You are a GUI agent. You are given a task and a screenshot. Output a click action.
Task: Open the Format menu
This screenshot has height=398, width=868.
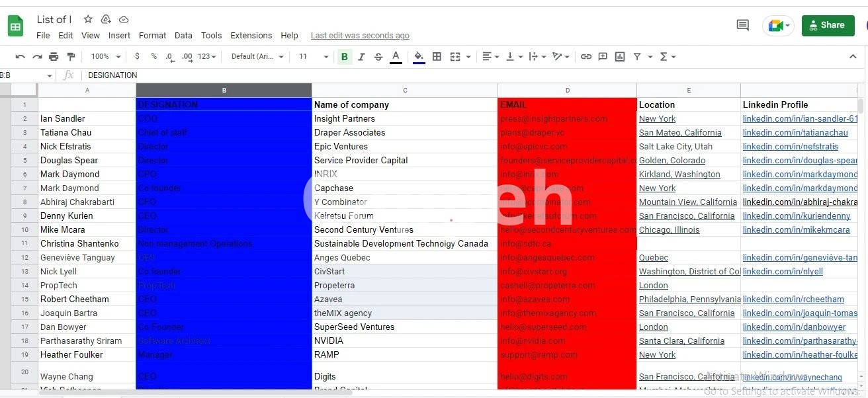(152, 36)
